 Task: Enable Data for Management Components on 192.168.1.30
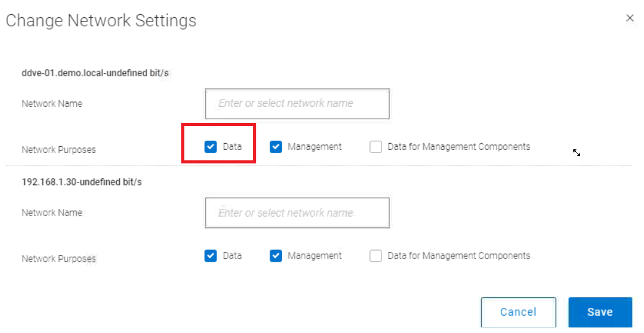point(375,256)
